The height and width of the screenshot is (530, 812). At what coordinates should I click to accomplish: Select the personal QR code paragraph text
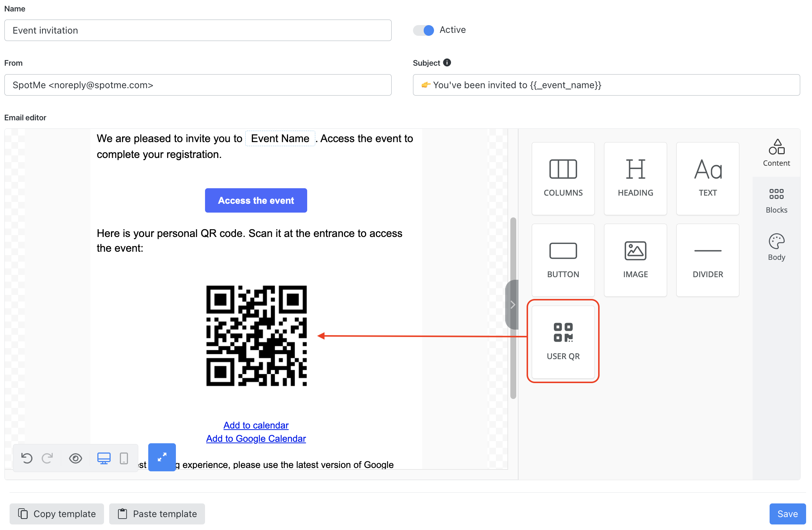point(250,241)
